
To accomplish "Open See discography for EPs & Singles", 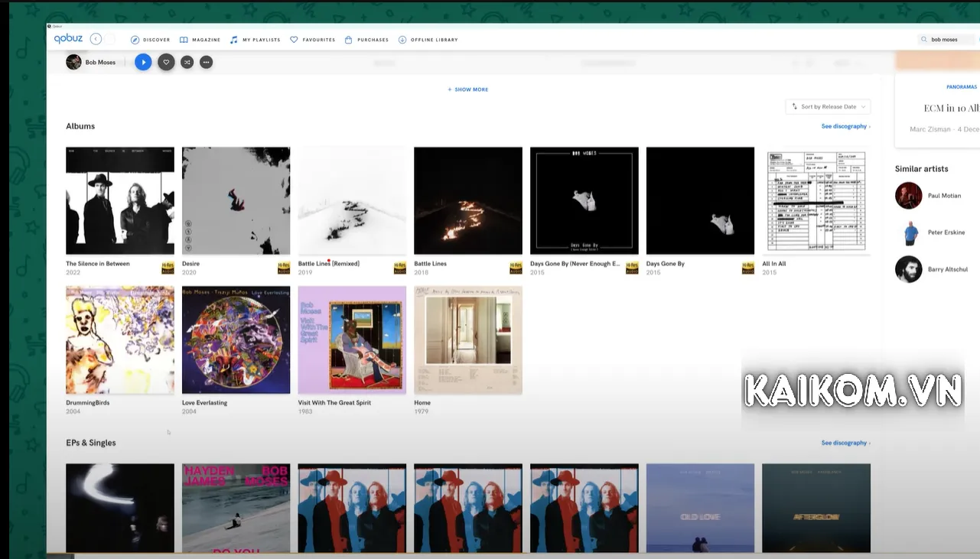I will click(845, 443).
